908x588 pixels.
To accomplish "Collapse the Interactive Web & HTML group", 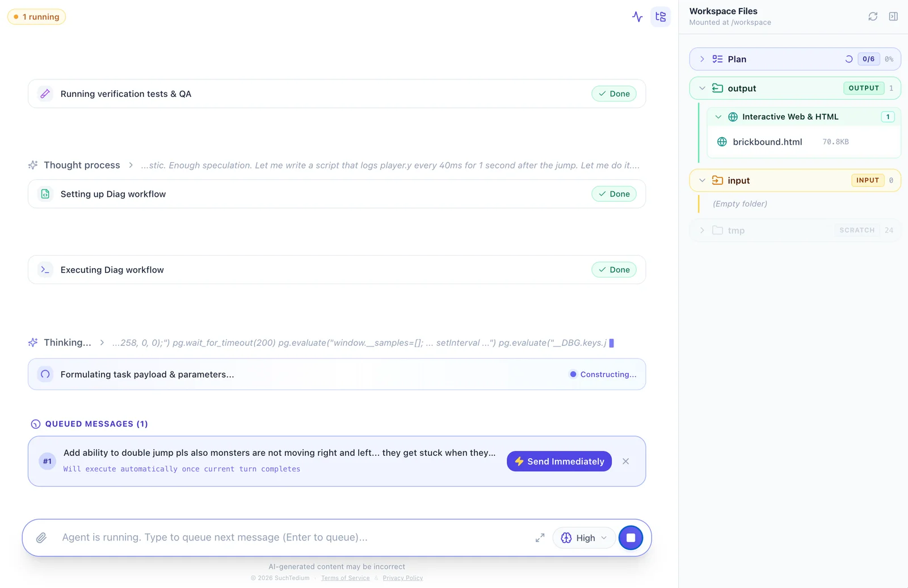I will coord(718,117).
